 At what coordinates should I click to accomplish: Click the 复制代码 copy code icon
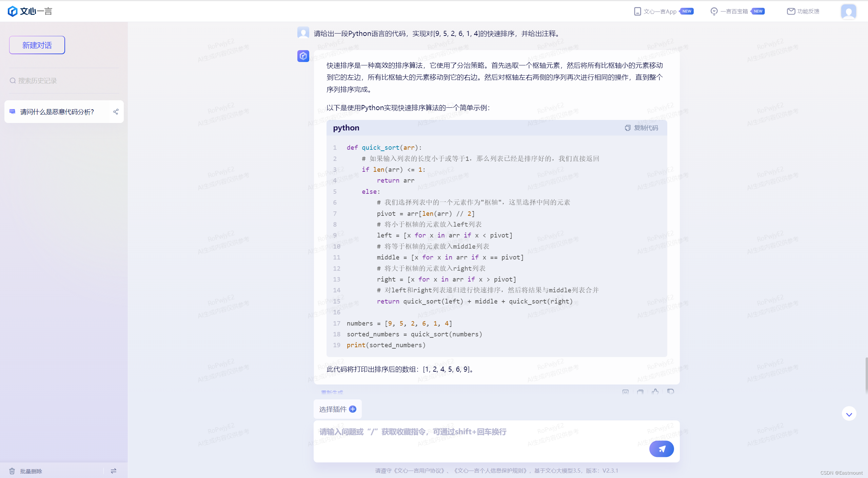coord(628,128)
